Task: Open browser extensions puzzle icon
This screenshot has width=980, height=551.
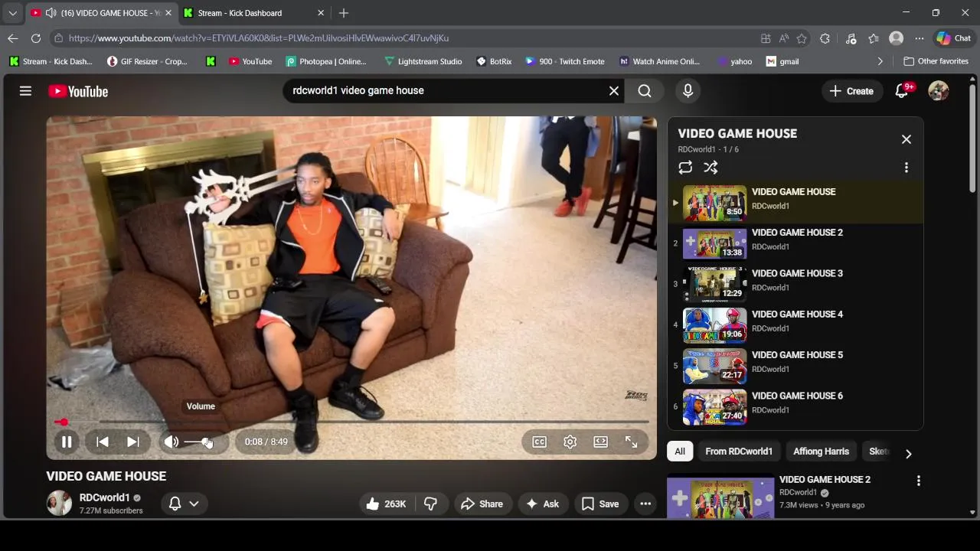Action: [825, 38]
